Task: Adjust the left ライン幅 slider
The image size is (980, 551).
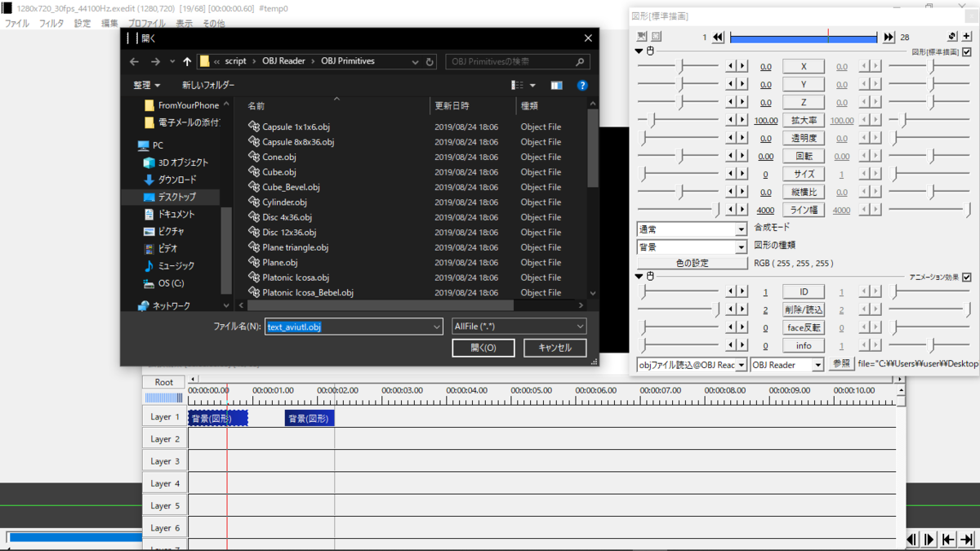Action: point(679,210)
